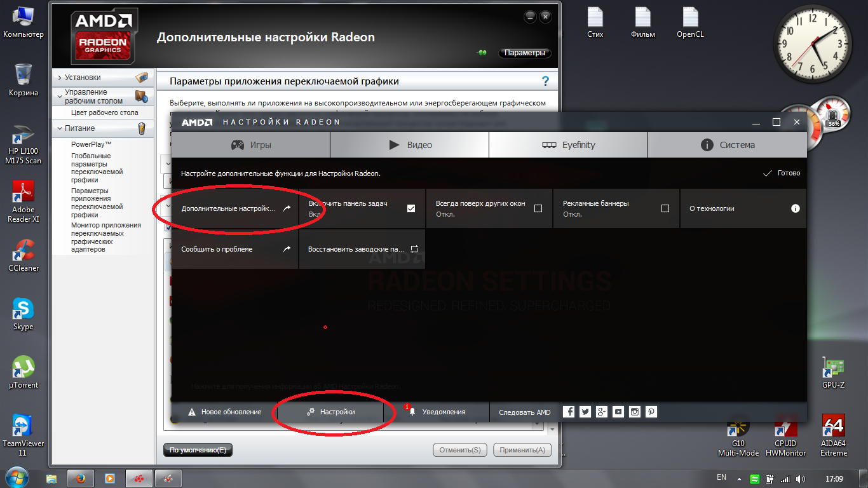This screenshot has height=488, width=868.
Task: Open Уведомления in bottom bar
Action: pyautogui.click(x=437, y=412)
